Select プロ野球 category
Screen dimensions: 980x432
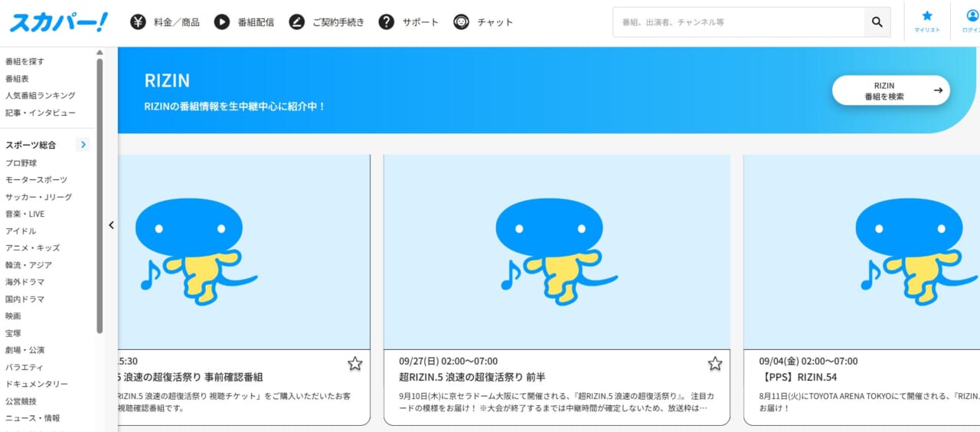click(x=21, y=163)
